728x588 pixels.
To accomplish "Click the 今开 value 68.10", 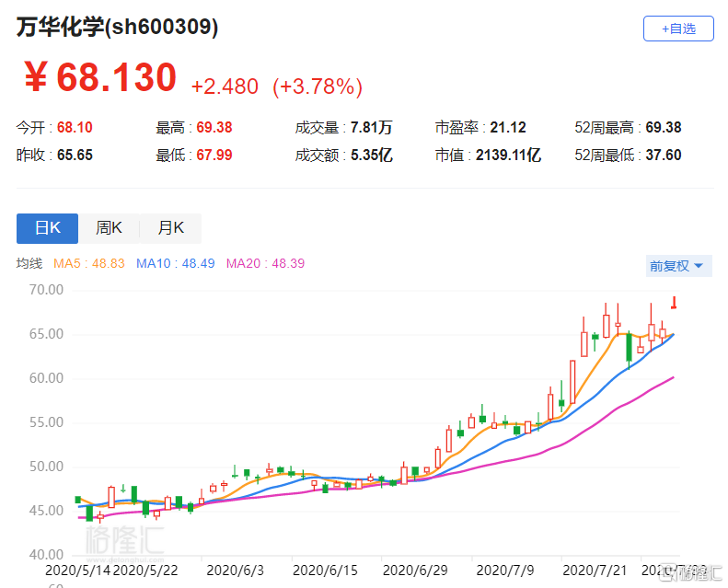I will [x=75, y=127].
